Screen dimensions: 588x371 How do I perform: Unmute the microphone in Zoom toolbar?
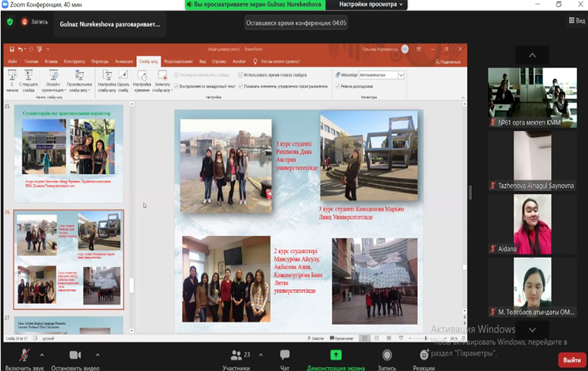tap(23, 355)
